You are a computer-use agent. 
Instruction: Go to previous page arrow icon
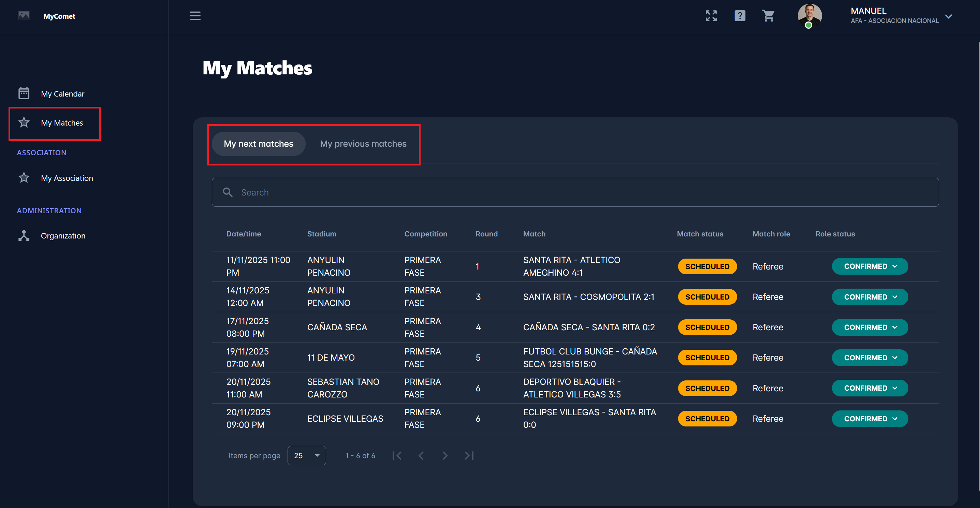pos(421,455)
